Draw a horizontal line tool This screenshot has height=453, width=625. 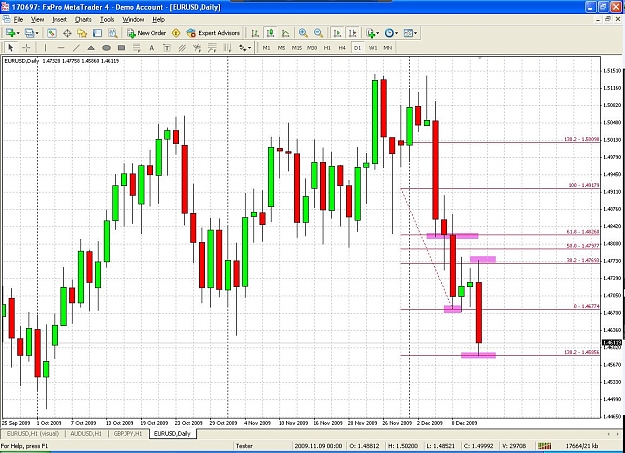tap(61, 48)
